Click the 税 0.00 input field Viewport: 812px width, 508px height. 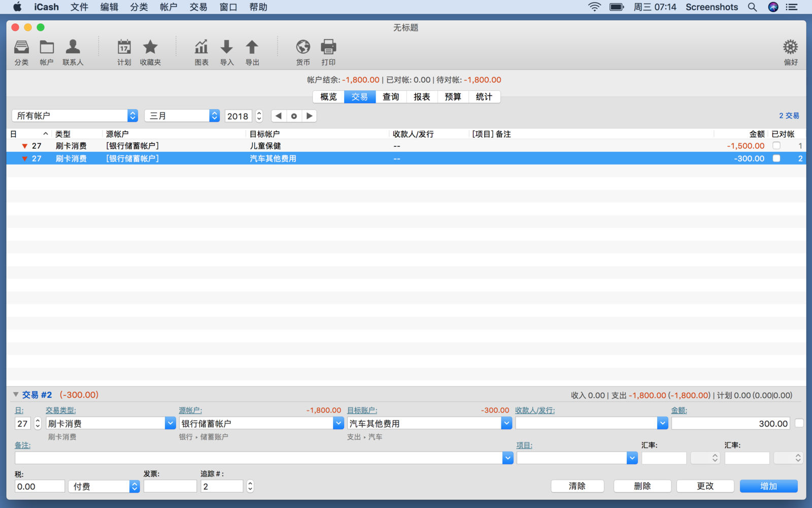click(x=40, y=486)
